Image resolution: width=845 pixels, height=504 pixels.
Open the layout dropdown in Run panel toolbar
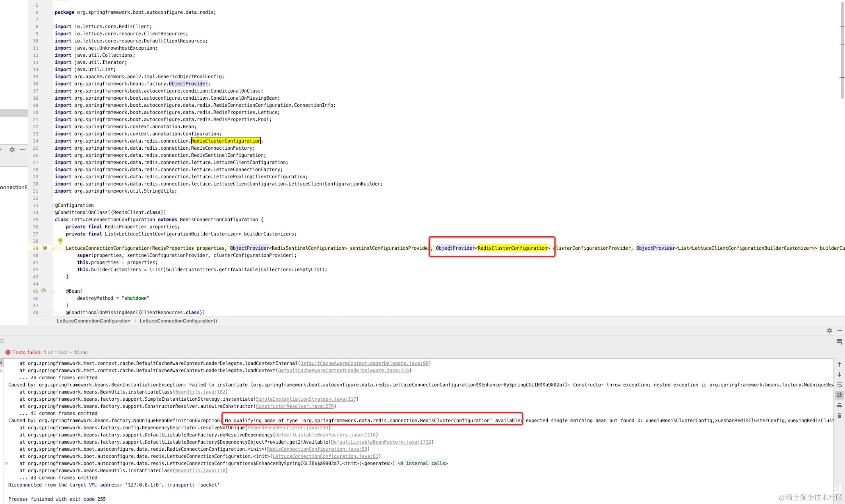[x=839, y=342]
